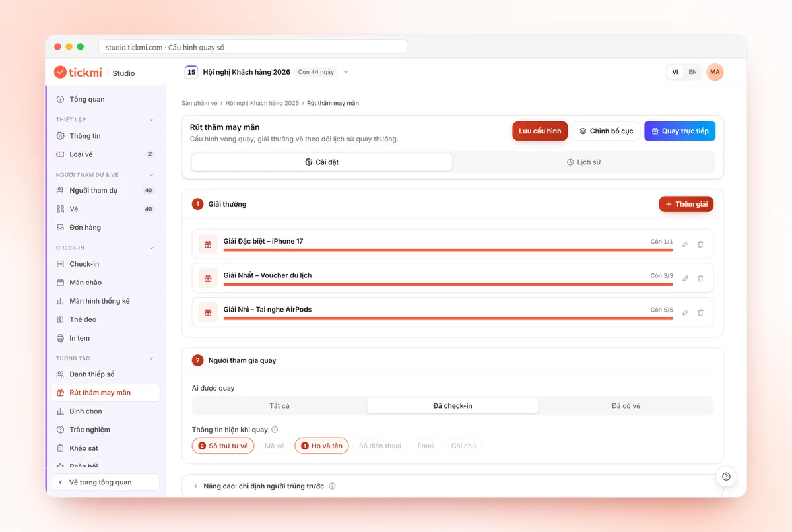Screen dimensions: 792x532
Task: Switch to the Lịch sử tab
Action: pyautogui.click(x=583, y=162)
